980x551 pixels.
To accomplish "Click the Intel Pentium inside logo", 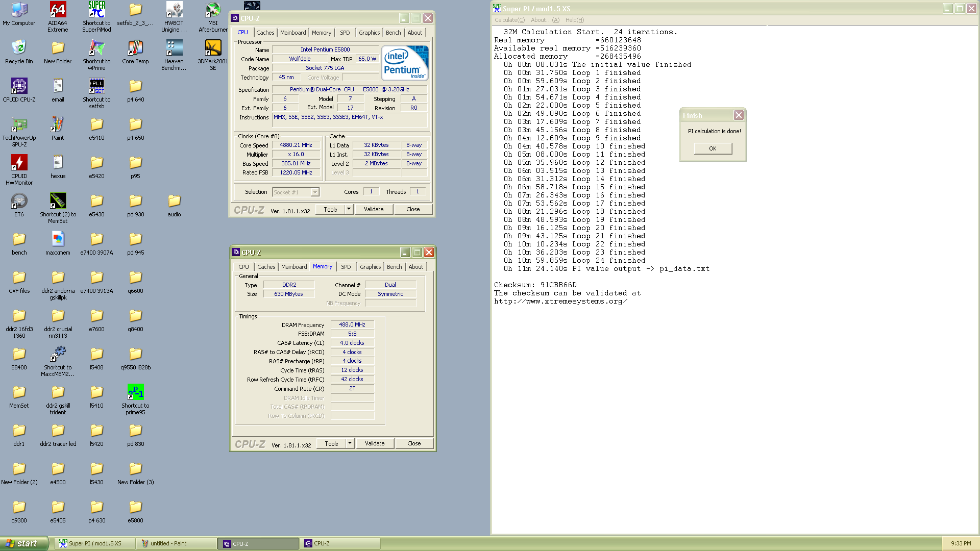I will pos(405,63).
